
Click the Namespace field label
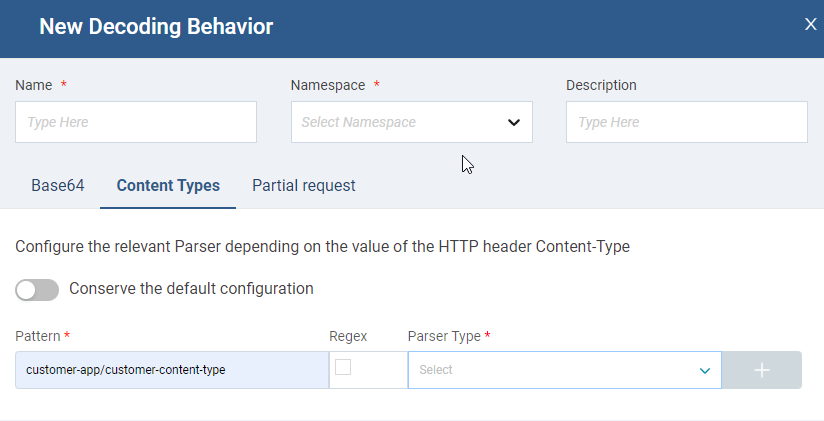(327, 86)
